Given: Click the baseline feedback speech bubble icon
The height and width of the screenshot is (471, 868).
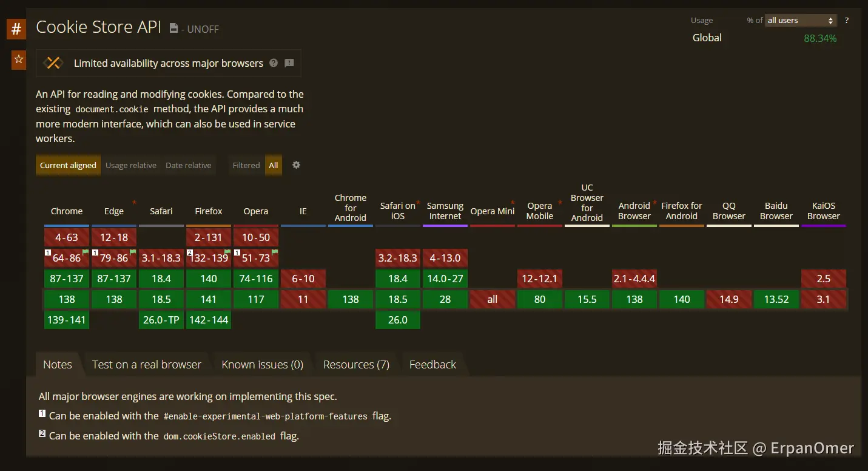Looking at the screenshot, I should tap(289, 63).
